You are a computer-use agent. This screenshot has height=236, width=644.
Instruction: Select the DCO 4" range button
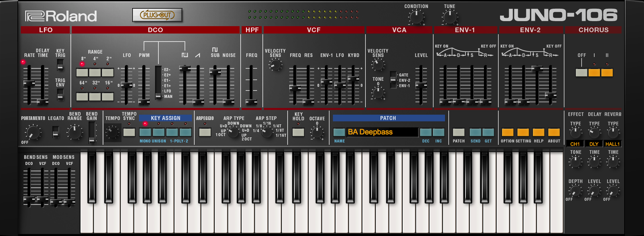pos(95,73)
